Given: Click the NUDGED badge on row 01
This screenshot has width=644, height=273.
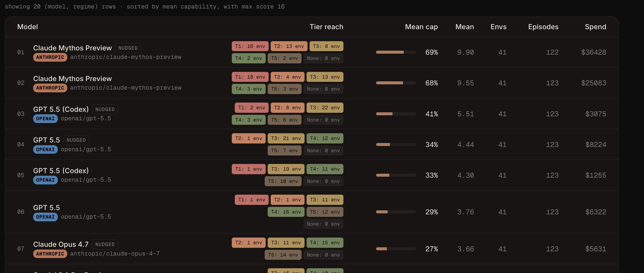Looking at the screenshot, I should (x=128, y=48).
